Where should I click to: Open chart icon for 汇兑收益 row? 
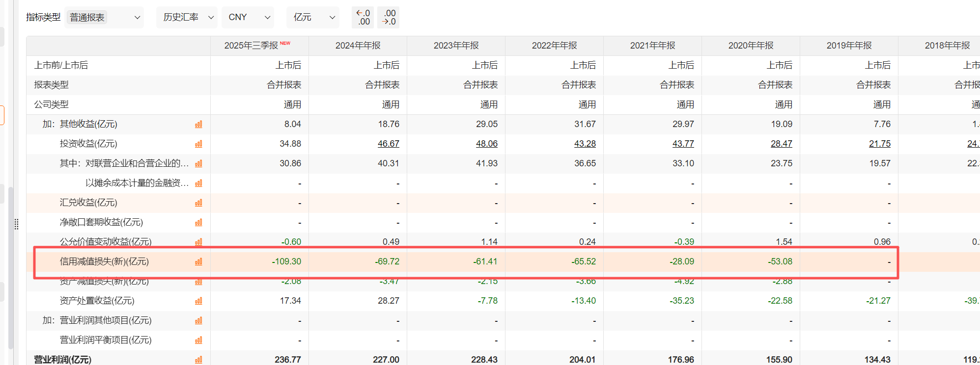click(198, 203)
